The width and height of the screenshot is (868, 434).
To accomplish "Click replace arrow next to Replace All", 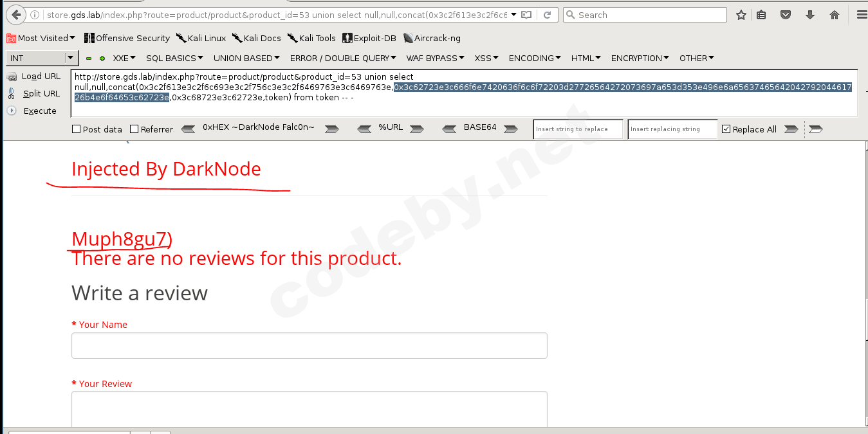I will (x=791, y=129).
